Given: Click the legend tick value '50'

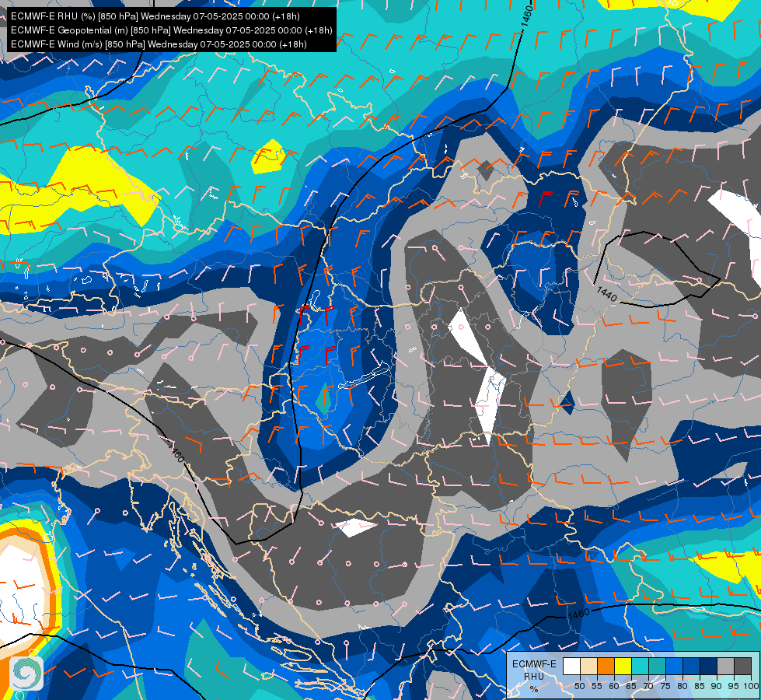Looking at the screenshot, I should pos(580,686).
